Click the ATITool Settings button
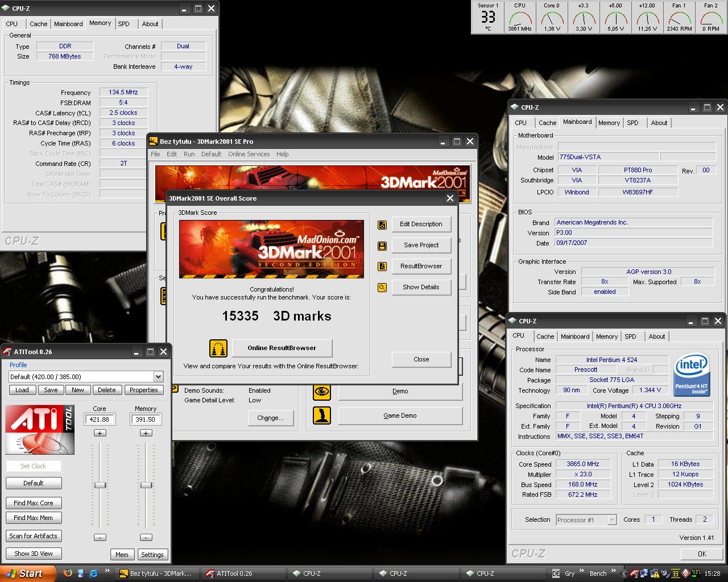 tap(152, 555)
